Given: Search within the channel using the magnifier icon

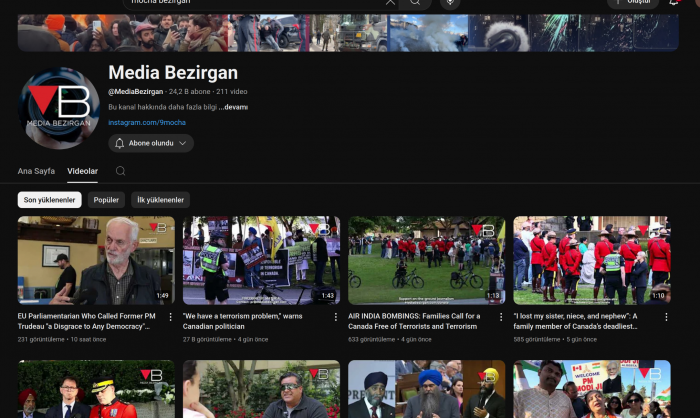Looking at the screenshot, I should click(x=121, y=171).
